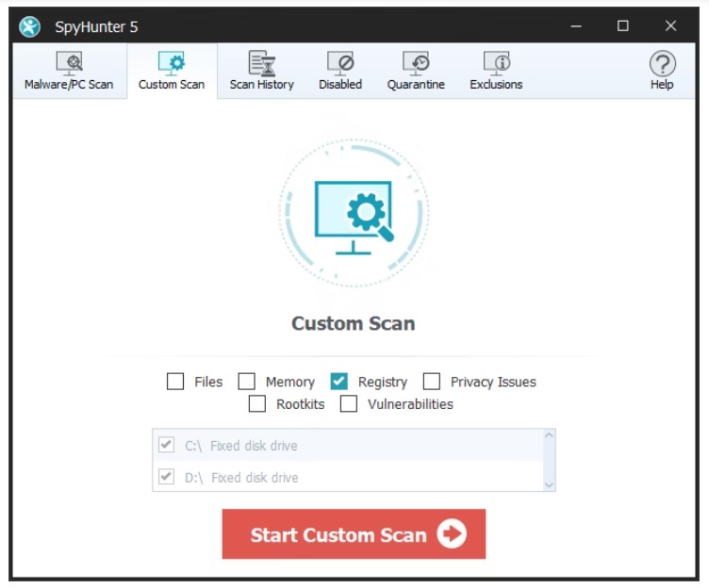Switch to the Custom Scan tab label
This screenshot has width=709, height=588.
[x=172, y=85]
